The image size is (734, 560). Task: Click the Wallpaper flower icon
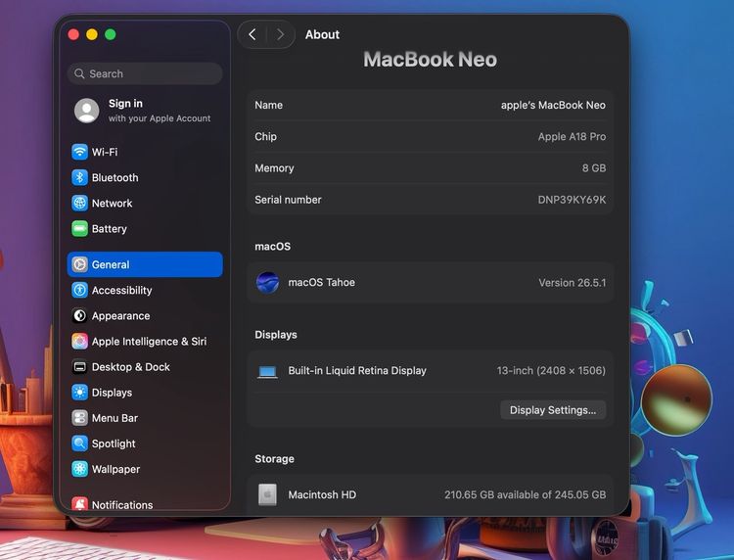(x=79, y=469)
